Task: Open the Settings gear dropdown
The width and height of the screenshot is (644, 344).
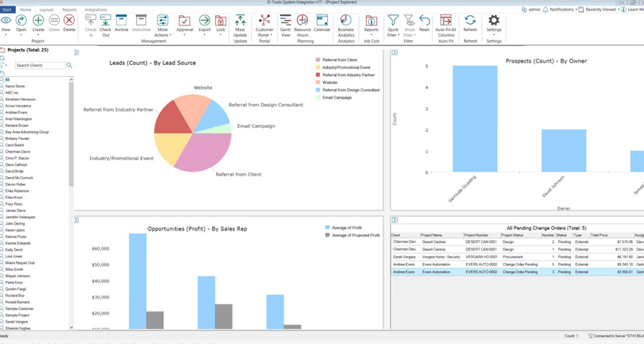Action: 494,25
